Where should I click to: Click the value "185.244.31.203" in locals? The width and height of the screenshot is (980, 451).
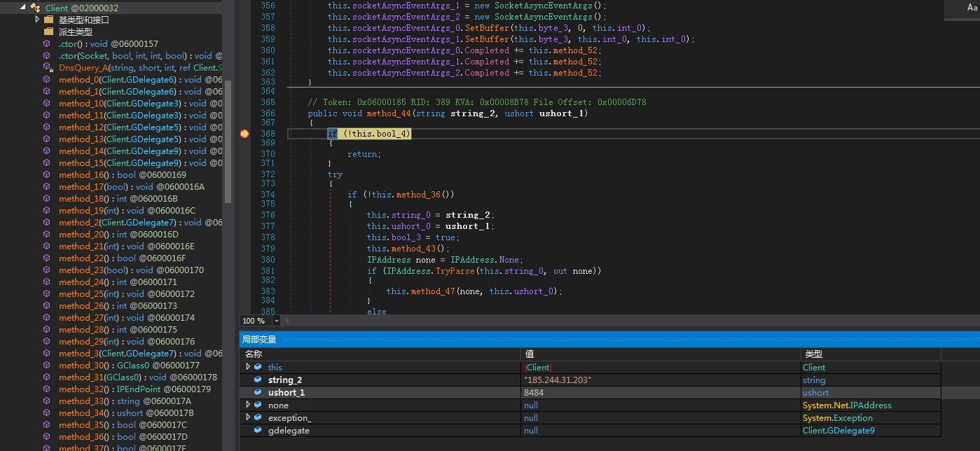(558, 380)
